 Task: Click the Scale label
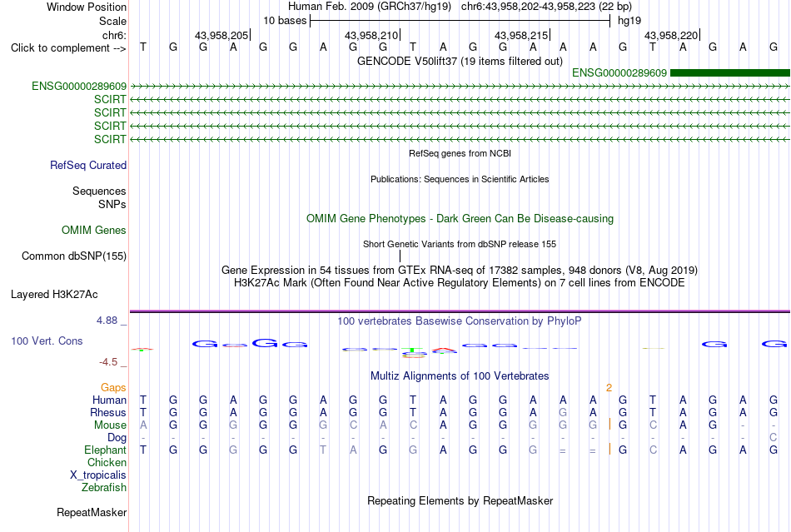[x=112, y=21]
